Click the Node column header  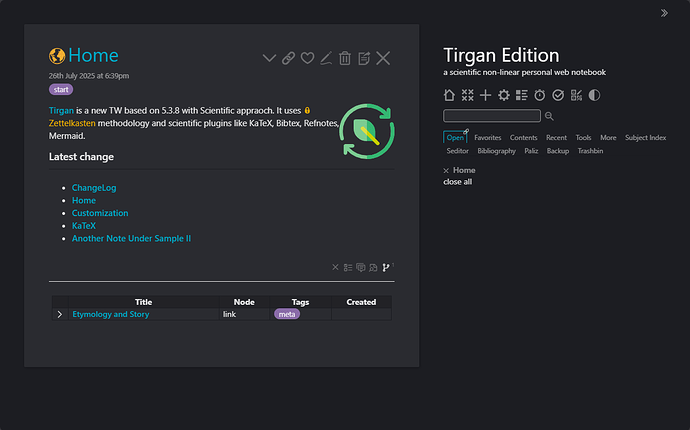244,302
